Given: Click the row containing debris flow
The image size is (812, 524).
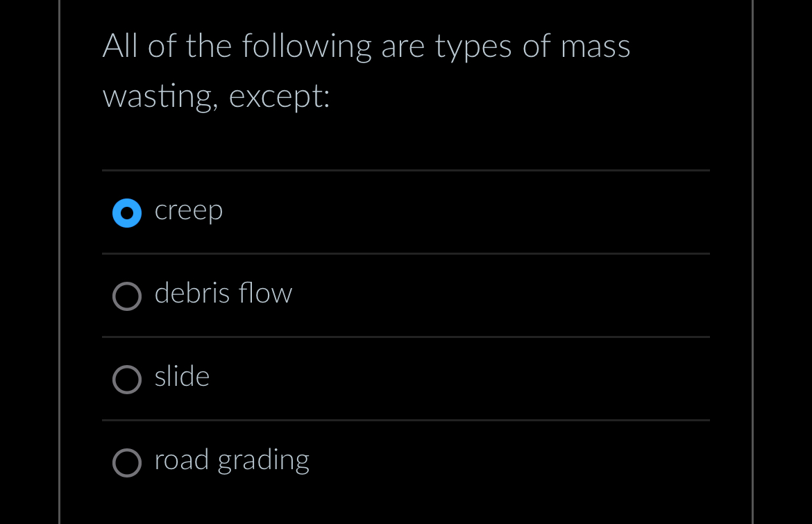Looking at the screenshot, I should pyautogui.click(x=406, y=295).
